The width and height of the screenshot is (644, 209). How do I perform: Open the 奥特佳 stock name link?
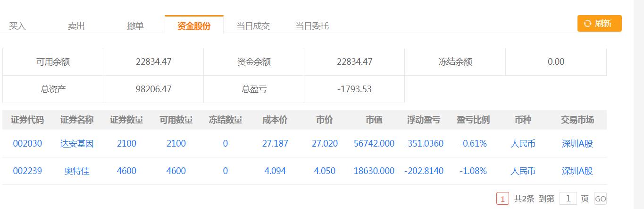[x=77, y=171]
